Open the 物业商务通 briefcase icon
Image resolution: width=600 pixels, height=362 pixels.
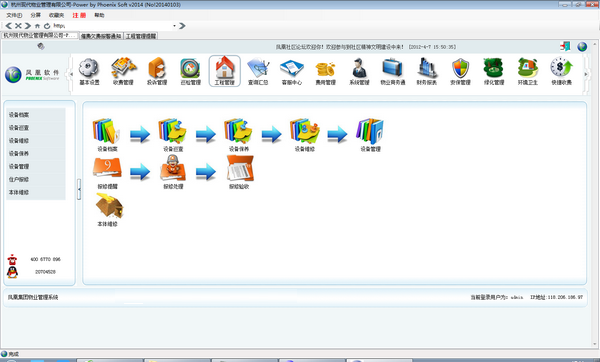tap(393, 68)
